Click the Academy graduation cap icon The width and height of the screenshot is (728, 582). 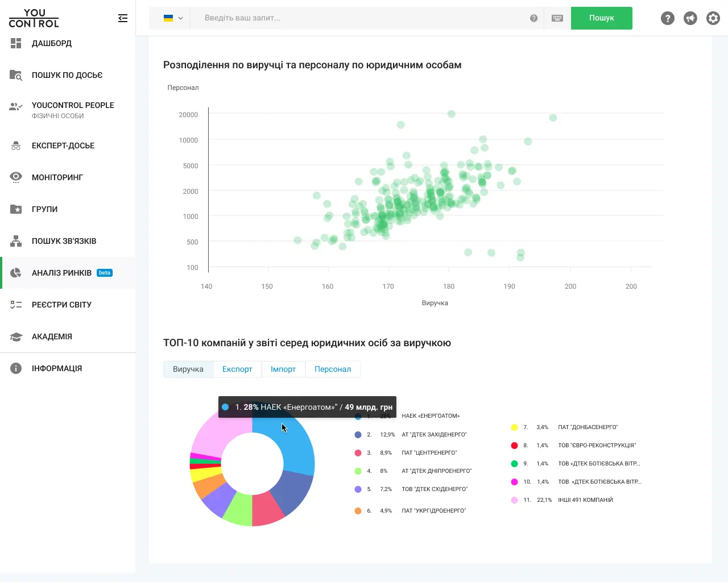pyautogui.click(x=16, y=336)
